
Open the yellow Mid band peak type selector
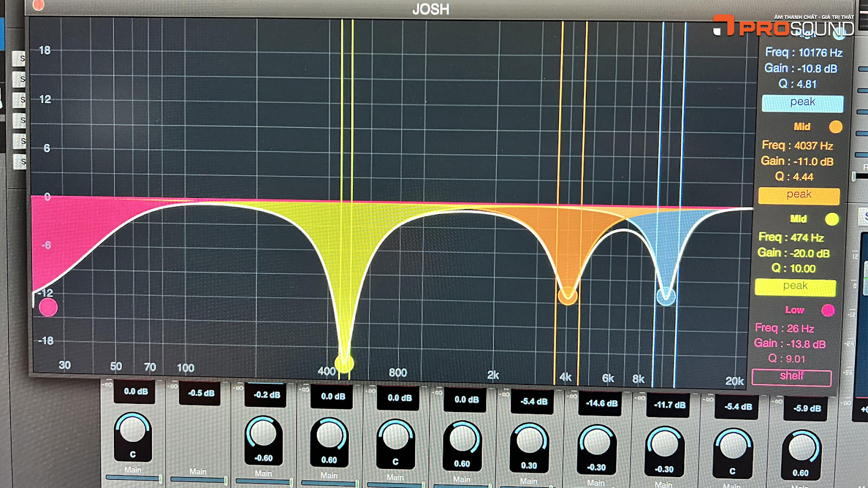795,287
